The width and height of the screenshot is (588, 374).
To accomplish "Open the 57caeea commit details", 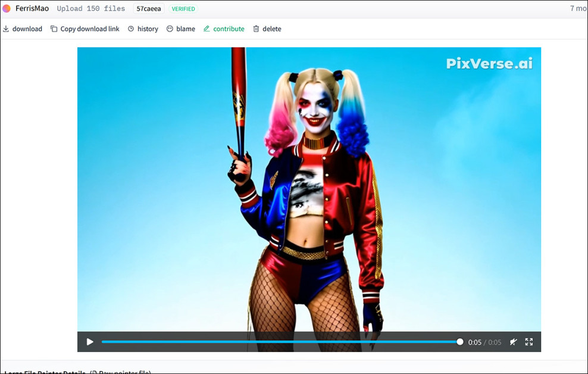I will 148,8.
